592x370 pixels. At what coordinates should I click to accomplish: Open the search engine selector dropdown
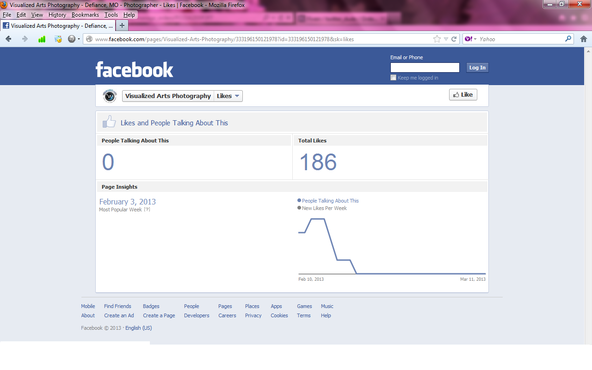pyautogui.click(x=475, y=39)
